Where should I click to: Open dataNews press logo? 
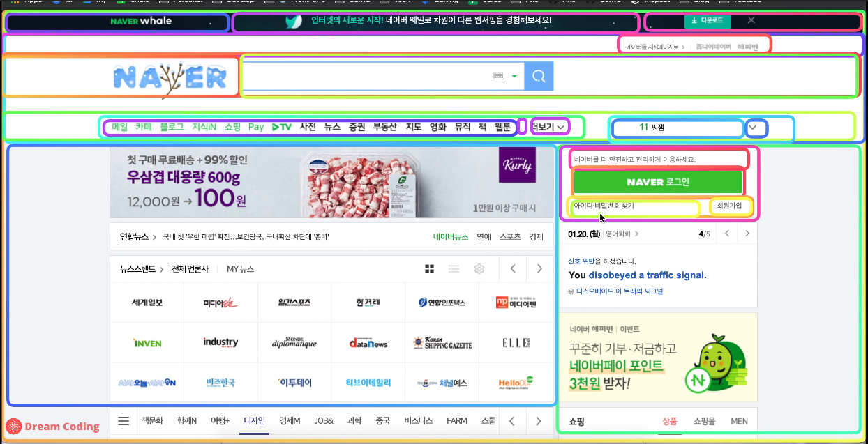pos(367,343)
